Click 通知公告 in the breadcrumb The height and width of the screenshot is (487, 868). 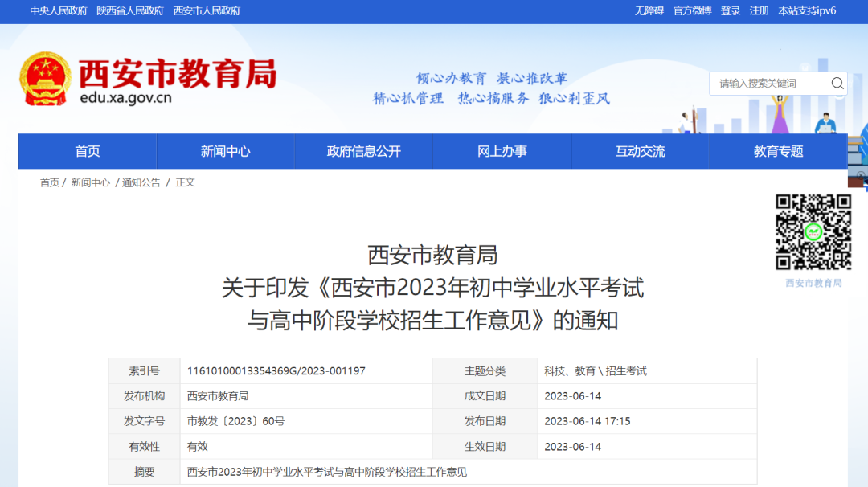[x=141, y=182]
